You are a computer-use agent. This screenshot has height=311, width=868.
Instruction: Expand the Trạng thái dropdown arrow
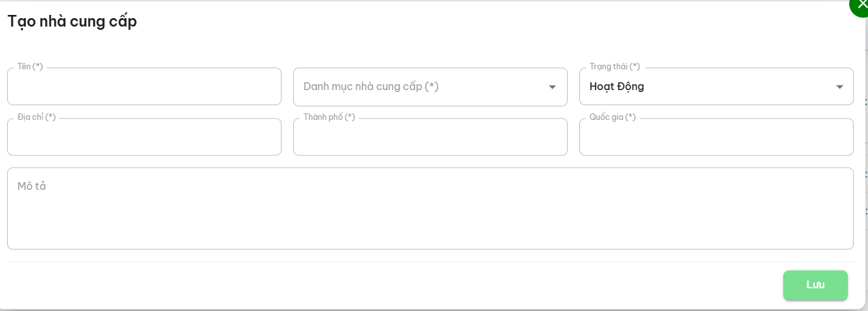click(x=840, y=87)
